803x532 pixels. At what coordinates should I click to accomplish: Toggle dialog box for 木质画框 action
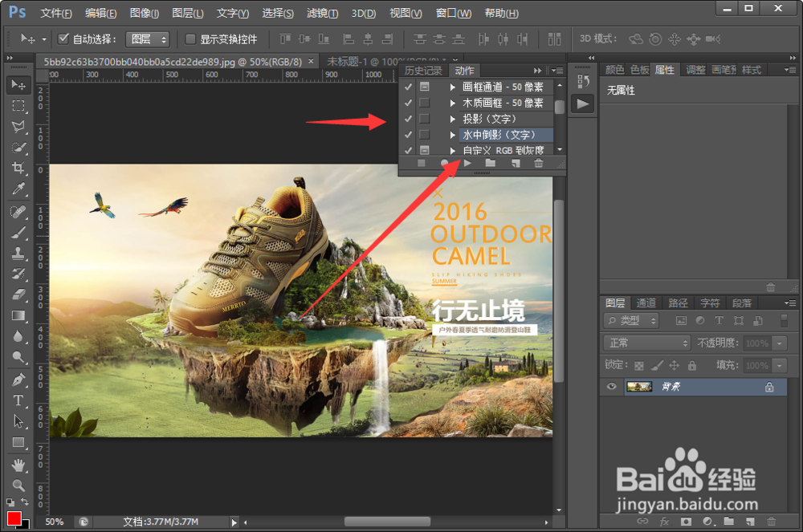pos(425,103)
